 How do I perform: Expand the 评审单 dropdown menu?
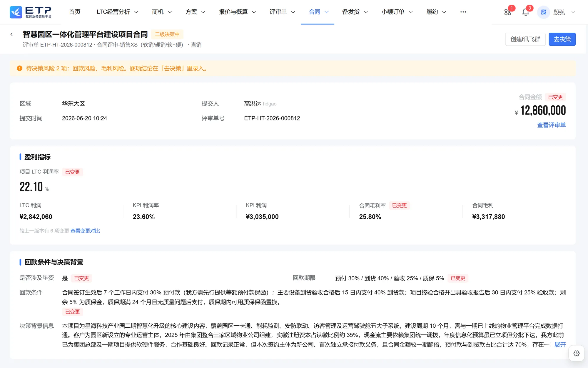[282, 12]
